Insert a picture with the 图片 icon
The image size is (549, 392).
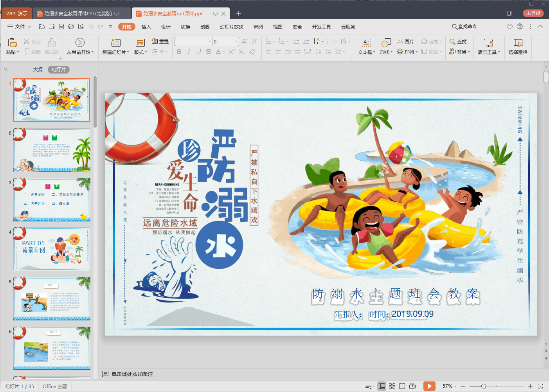pyautogui.click(x=405, y=41)
